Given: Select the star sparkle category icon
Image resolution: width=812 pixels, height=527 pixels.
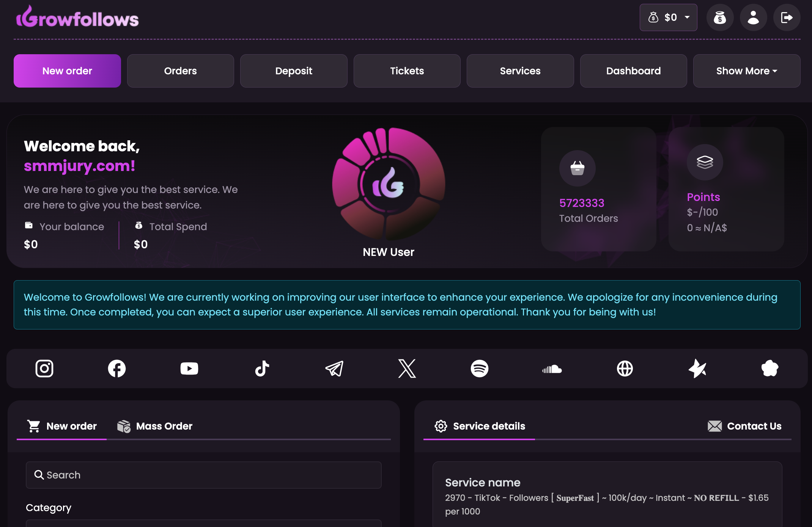Looking at the screenshot, I should coord(697,369).
